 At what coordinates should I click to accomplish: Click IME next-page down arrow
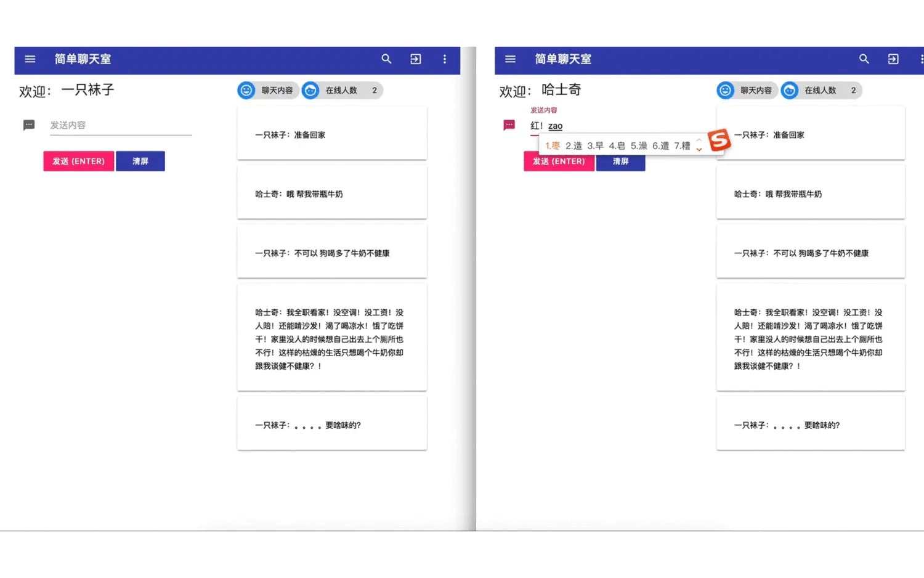(x=699, y=149)
